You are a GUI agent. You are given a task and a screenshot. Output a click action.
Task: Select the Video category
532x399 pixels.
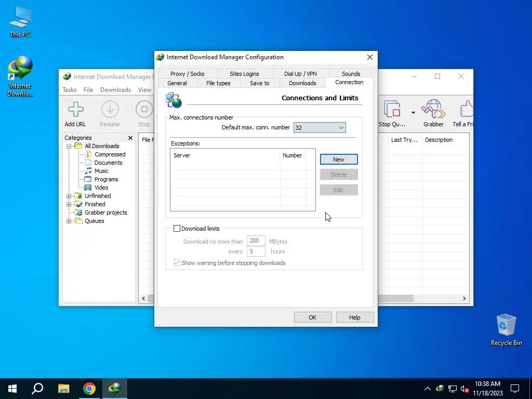[x=101, y=188]
